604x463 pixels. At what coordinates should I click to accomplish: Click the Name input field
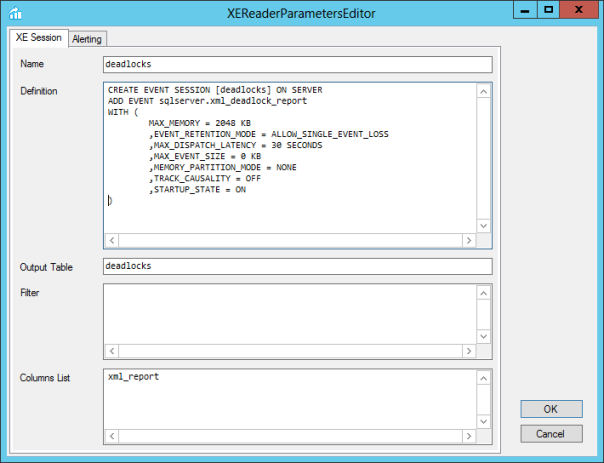[x=297, y=64]
